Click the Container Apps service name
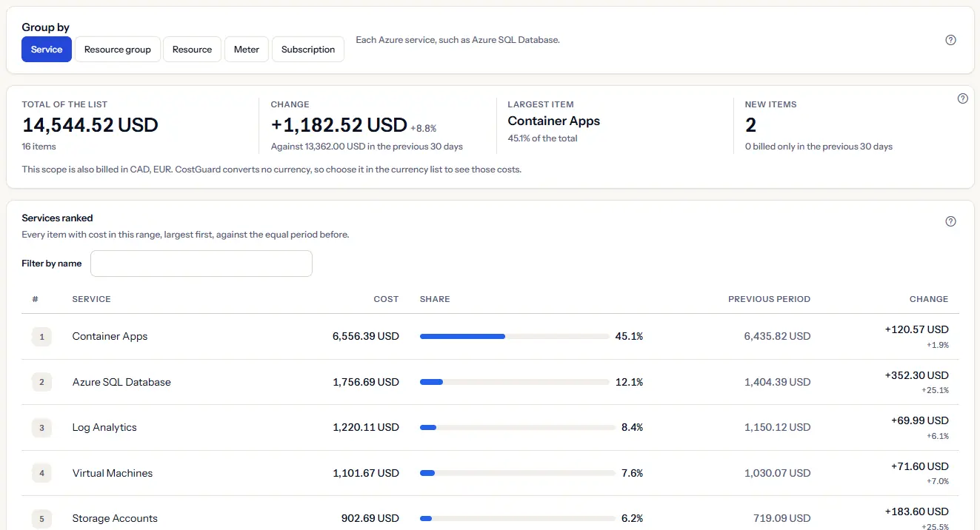This screenshot has height=530, width=980. click(x=110, y=336)
